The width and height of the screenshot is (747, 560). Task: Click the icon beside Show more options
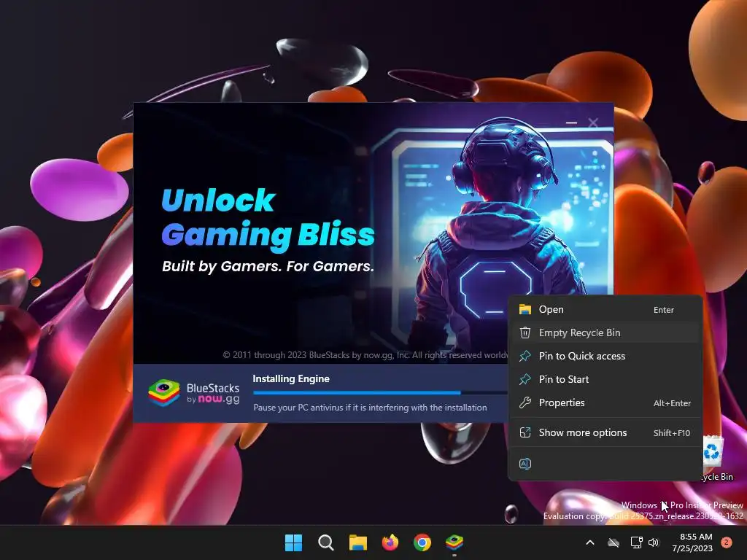[525, 433]
